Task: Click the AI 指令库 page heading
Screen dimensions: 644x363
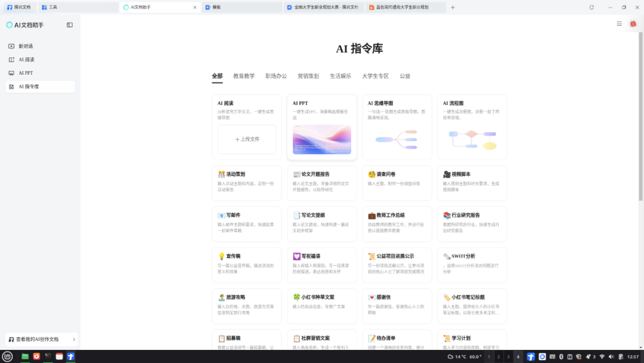Action: (360, 48)
